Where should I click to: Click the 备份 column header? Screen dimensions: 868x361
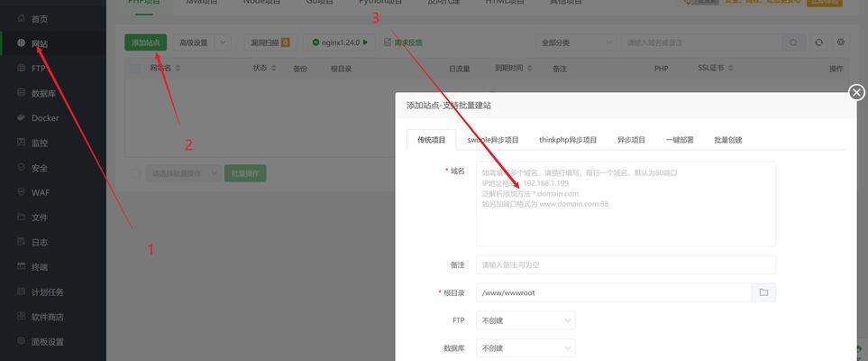pyautogui.click(x=300, y=69)
